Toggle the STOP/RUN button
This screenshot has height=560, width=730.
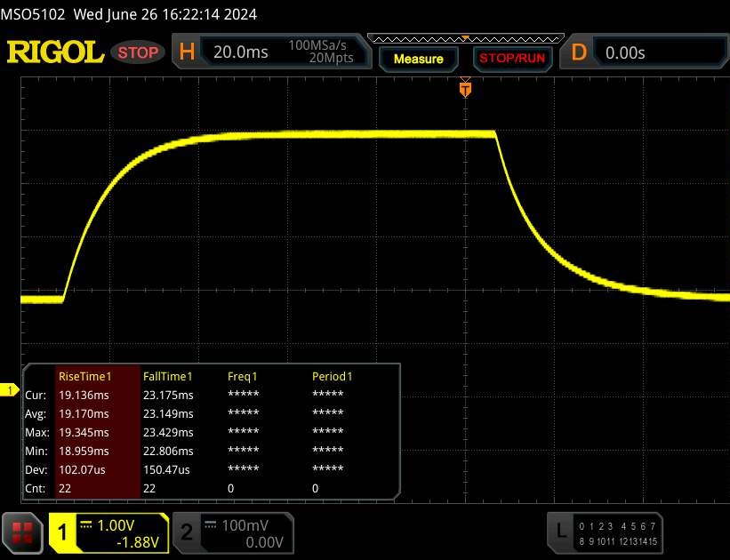coord(512,58)
